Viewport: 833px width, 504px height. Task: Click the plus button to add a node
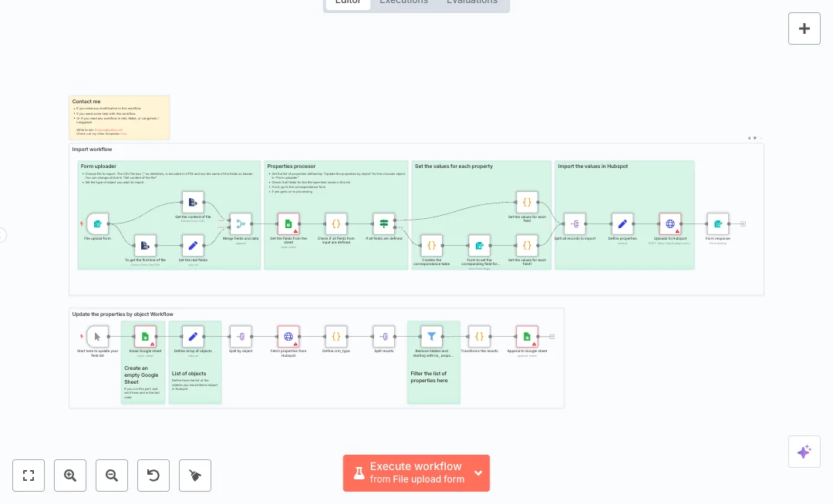tap(804, 29)
